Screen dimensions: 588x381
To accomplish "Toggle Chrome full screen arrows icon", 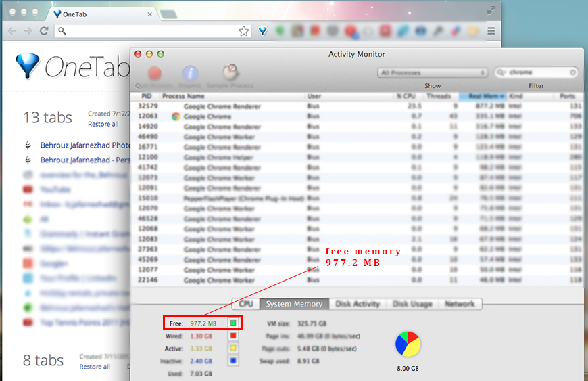I will [x=491, y=10].
